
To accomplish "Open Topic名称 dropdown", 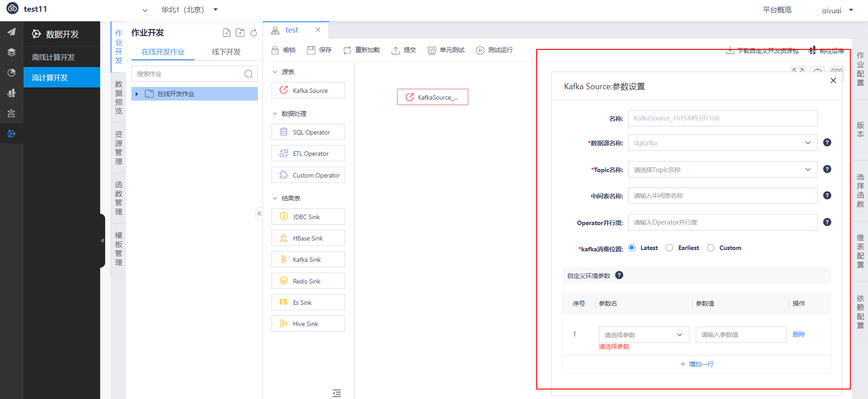I will click(723, 169).
